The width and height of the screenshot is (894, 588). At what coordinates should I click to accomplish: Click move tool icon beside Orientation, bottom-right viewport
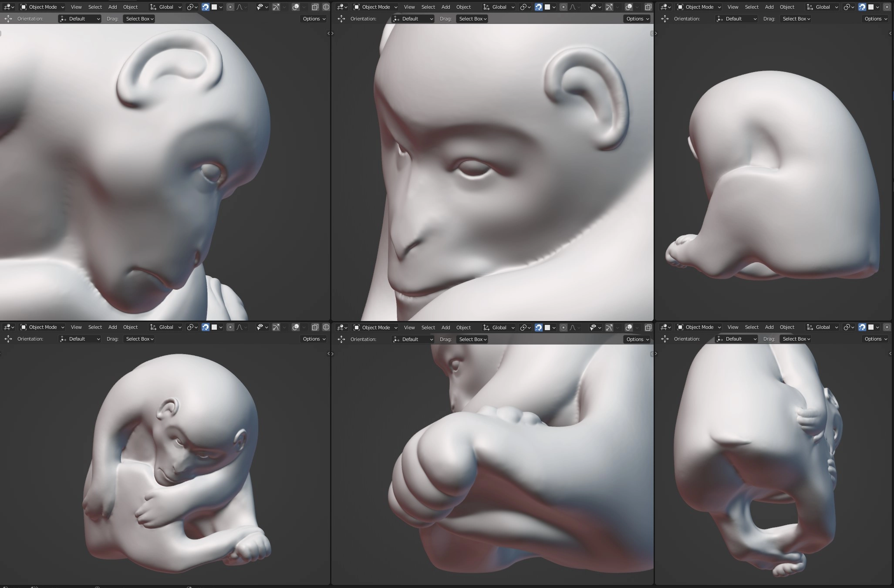click(x=665, y=339)
